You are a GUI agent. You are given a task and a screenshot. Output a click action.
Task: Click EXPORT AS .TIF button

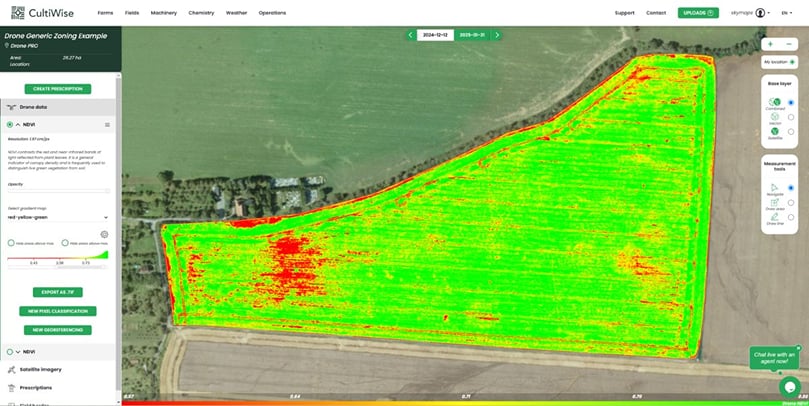(58, 292)
